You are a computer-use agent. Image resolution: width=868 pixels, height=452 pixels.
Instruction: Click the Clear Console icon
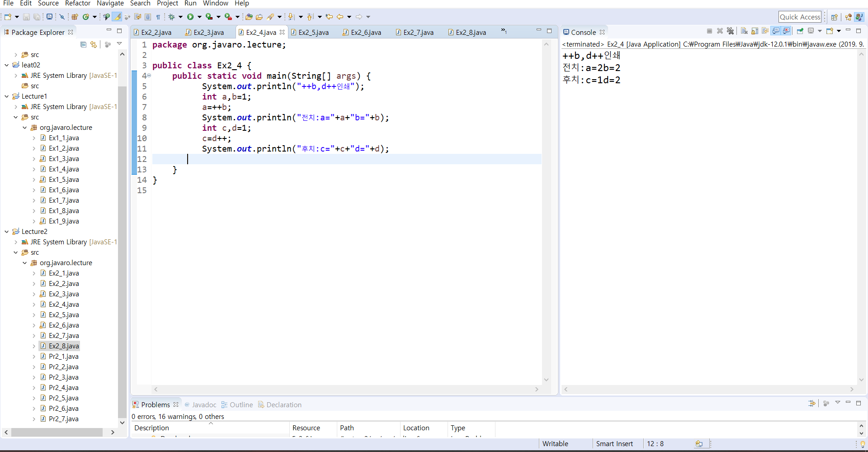pyautogui.click(x=744, y=31)
